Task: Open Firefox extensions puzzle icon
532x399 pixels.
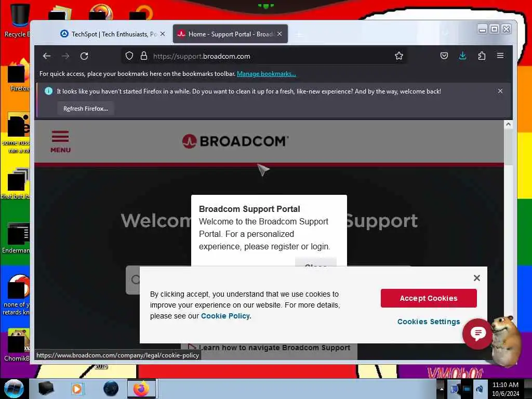Action: click(482, 56)
